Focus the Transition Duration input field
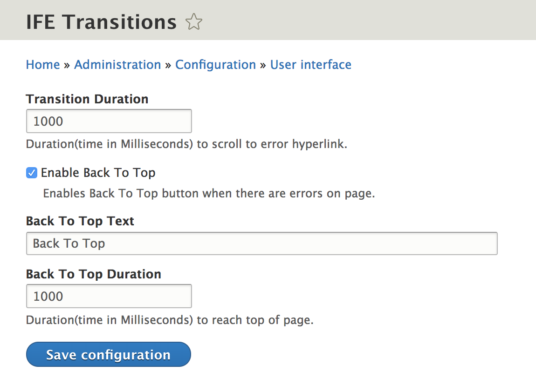This screenshot has width=536, height=392. tap(109, 121)
